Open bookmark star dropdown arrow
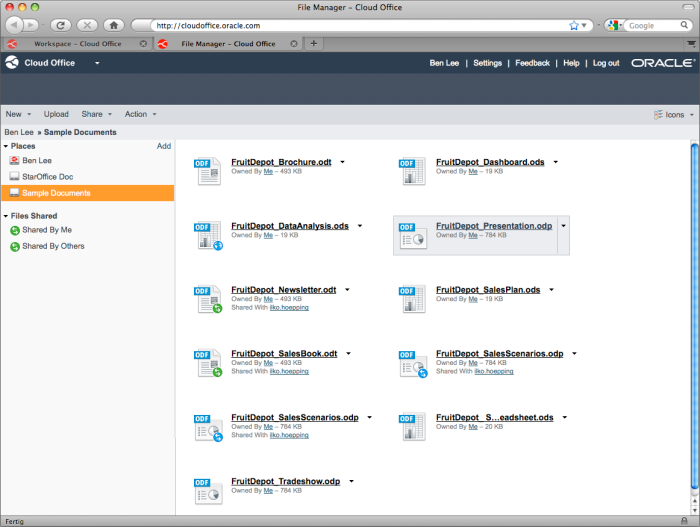 coord(584,25)
